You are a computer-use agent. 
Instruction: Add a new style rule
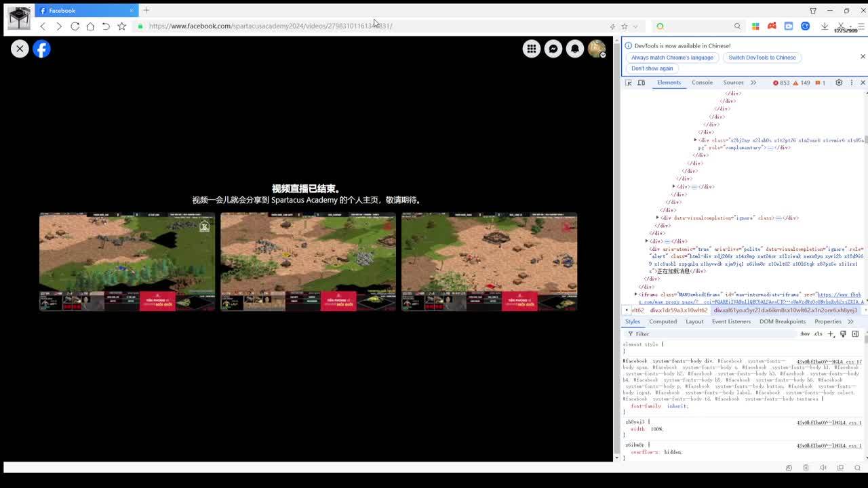(831, 334)
